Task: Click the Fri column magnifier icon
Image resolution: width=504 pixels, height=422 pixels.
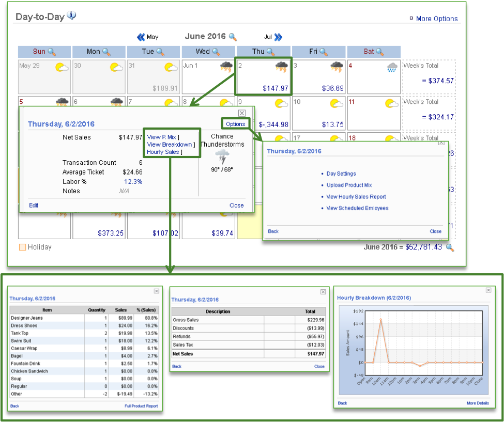Action: (324, 52)
